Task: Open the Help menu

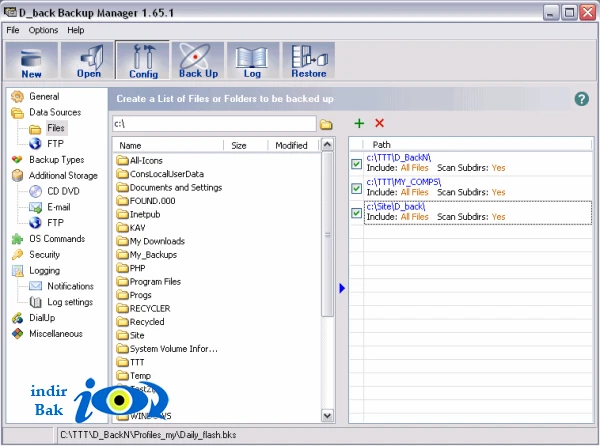Action: tap(75, 30)
